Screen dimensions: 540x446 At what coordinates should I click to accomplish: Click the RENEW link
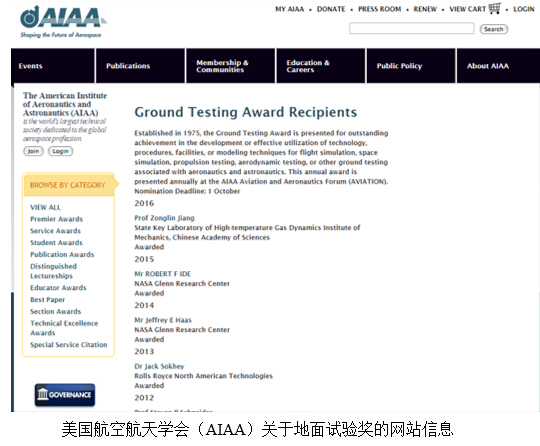coord(425,9)
